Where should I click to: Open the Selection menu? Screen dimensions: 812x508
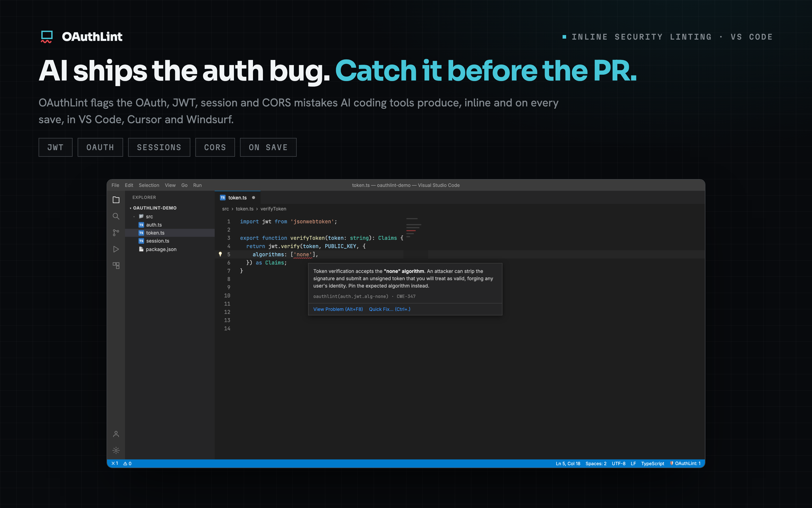tap(149, 185)
